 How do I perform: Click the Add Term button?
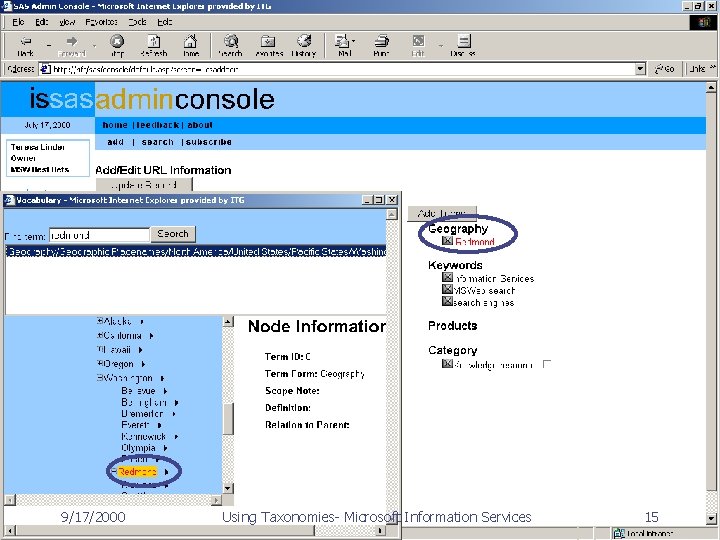(442, 213)
